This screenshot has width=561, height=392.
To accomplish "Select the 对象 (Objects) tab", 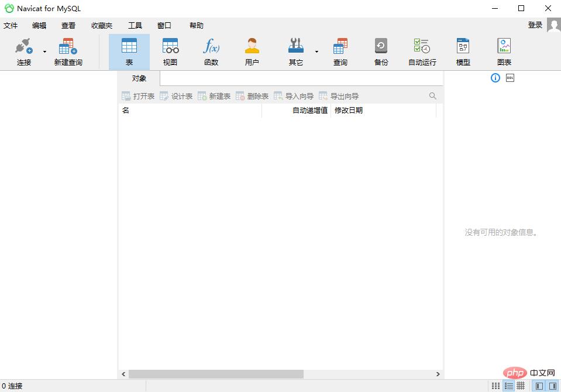I will click(139, 78).
